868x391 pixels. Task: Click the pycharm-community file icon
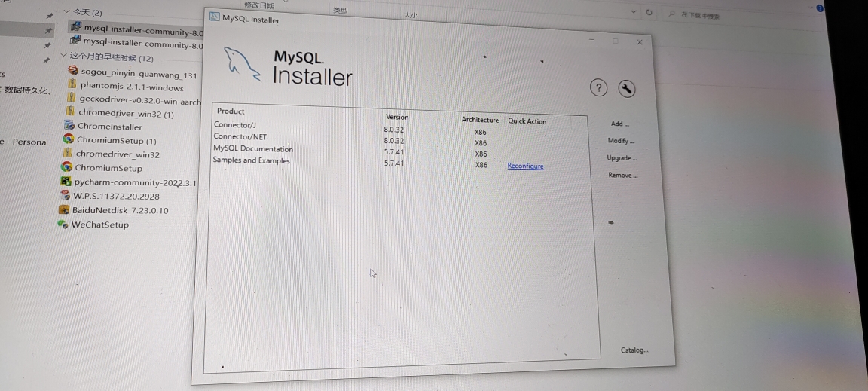tap(66, 181)
